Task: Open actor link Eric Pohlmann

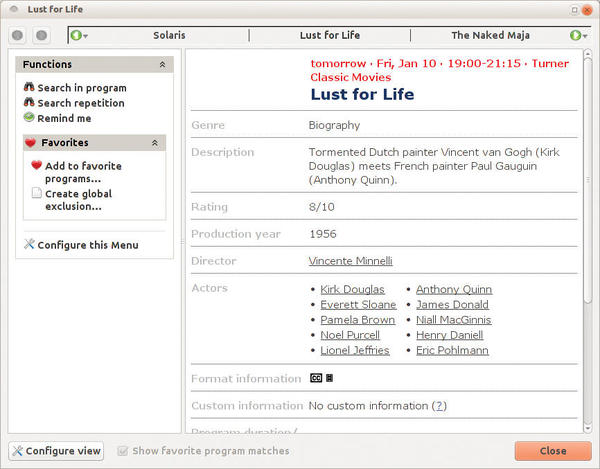Action: (x=452, y=350)
